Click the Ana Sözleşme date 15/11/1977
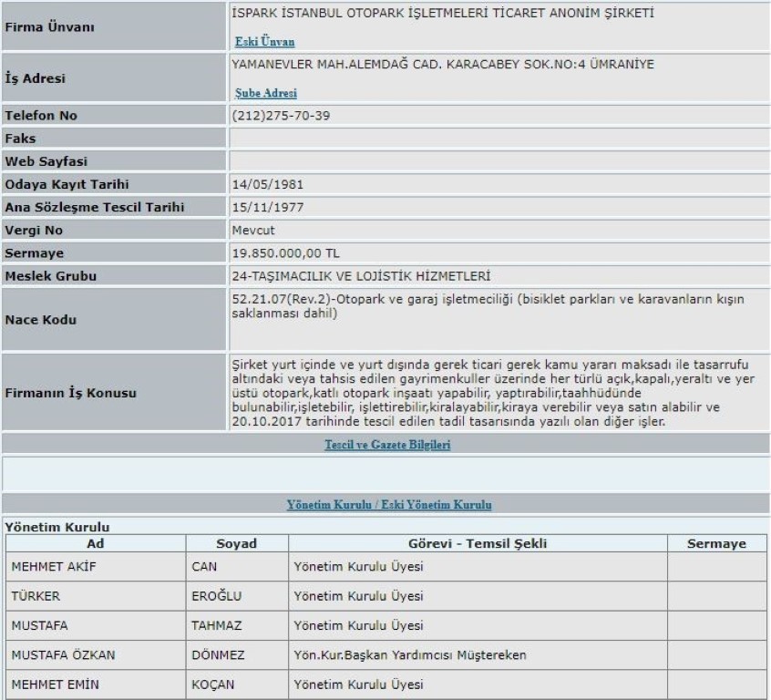771x700 pixels. 269,207
